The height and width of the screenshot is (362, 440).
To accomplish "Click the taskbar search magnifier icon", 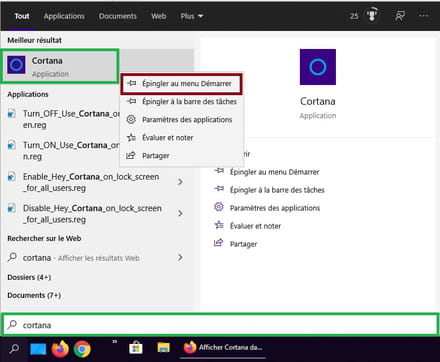I will click(14, 349).
